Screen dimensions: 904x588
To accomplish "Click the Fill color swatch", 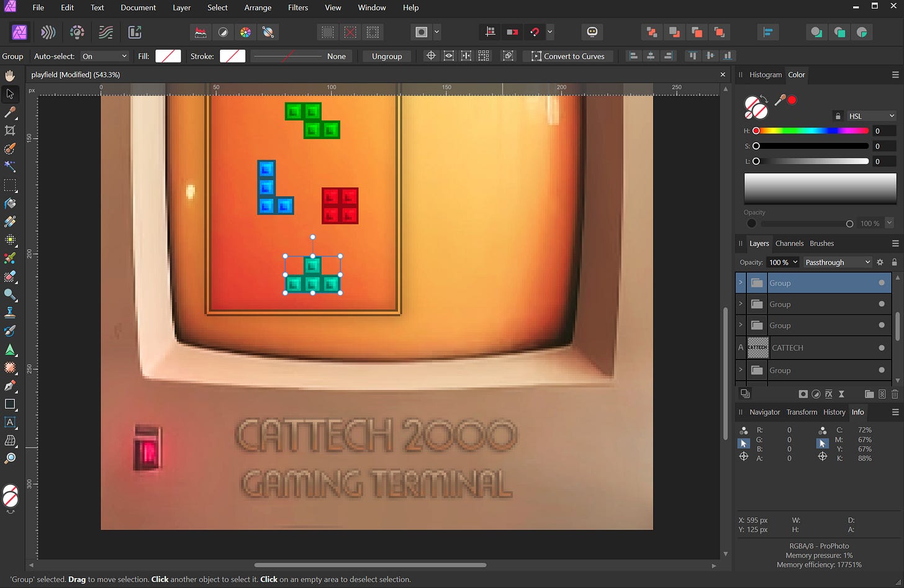I will tap(168, 57).
